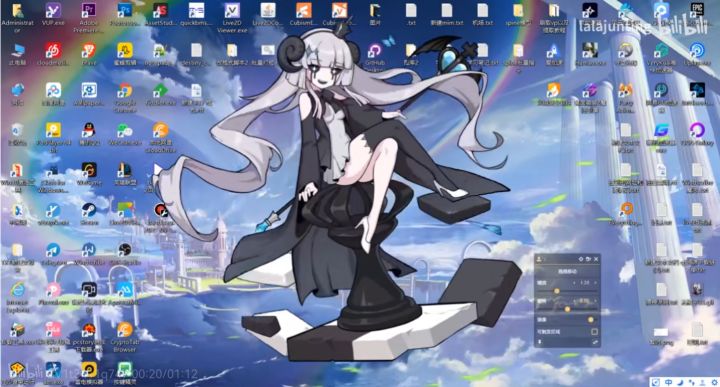The width and height of the screenshot is (720, 387).
Task: Open NetEase cloudmusic red icon
Action: click(53, 50)
